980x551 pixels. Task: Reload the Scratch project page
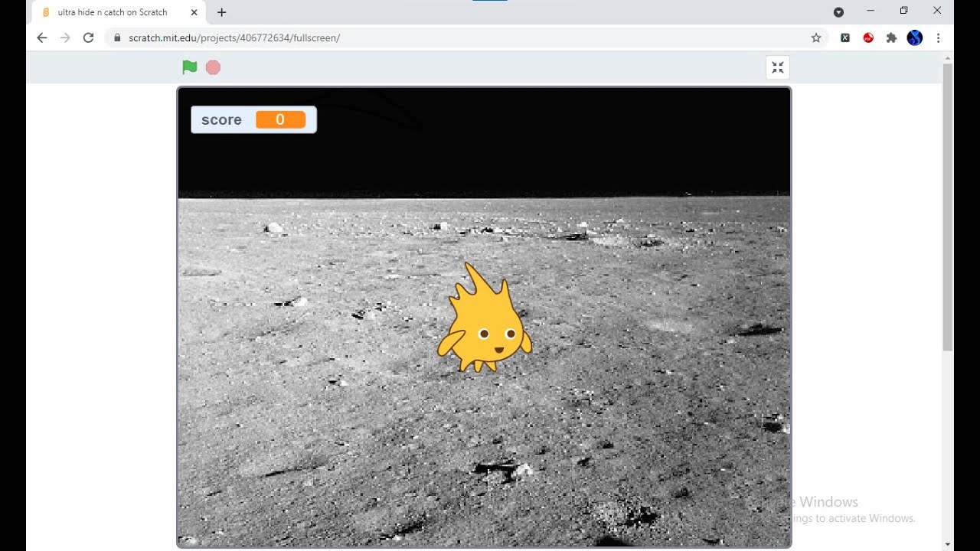pyautogui.click(x=89, y=37)
